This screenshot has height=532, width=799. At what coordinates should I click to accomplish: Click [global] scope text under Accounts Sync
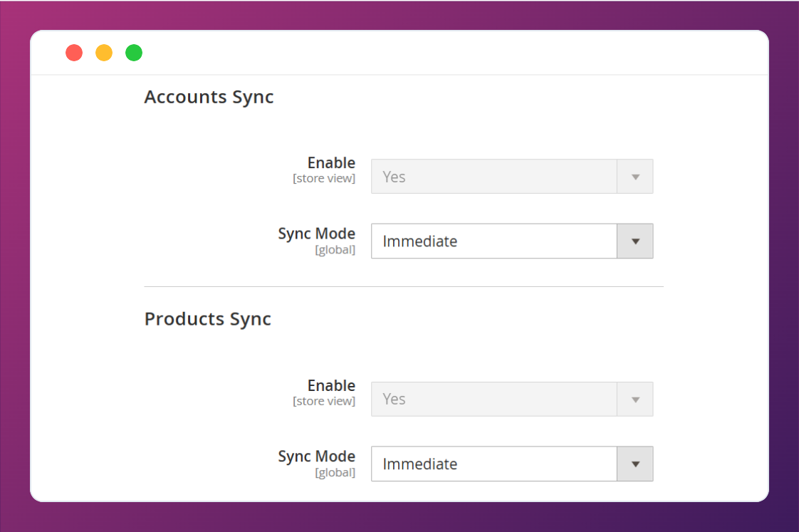click(x=335, y=250)
